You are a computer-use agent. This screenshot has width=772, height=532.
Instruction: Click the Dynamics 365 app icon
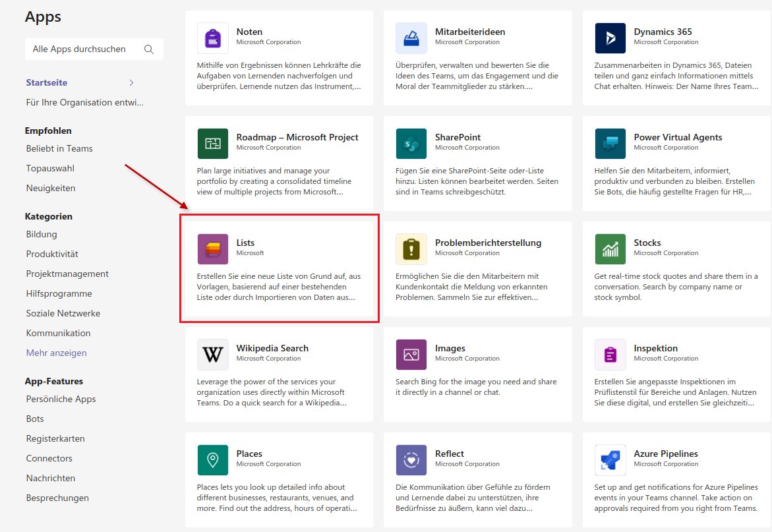(610, 38)
